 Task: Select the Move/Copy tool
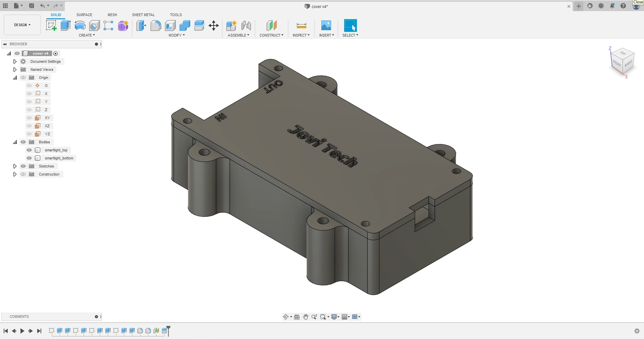coord(214,26)
